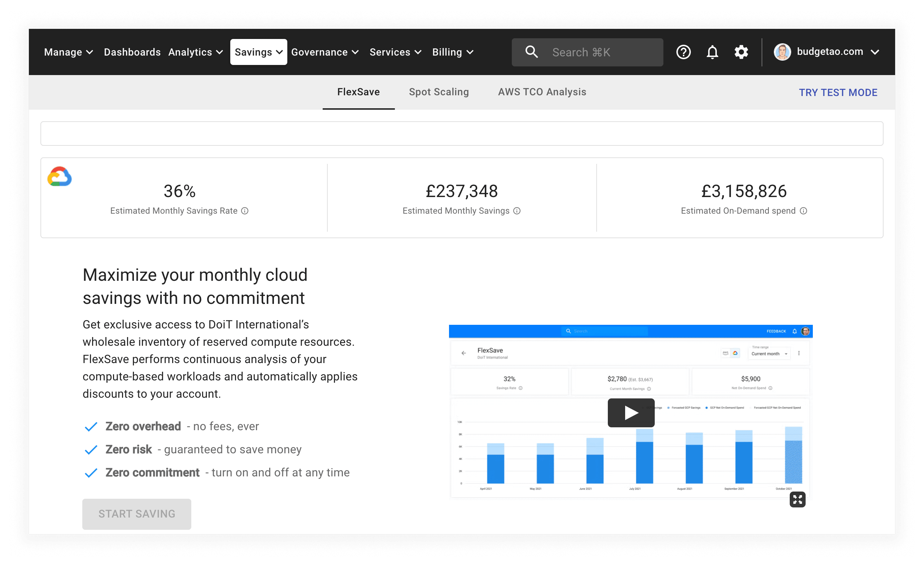Image resolution: width=924 pixels, height=563 pixels.
Task: Switch to the Spot Scaling tab
Action: (439, 92)
